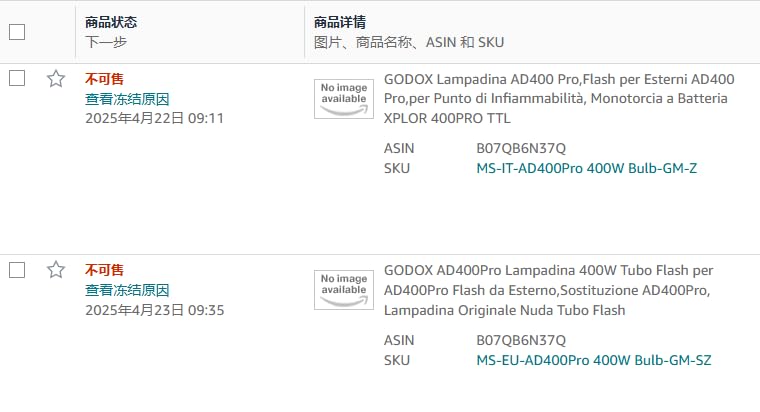Image resolution: width=760 pixels, height=412 pixels.
Task: Click the GODOX Lampadina AD400 Pro title
Action: point(559,98)
